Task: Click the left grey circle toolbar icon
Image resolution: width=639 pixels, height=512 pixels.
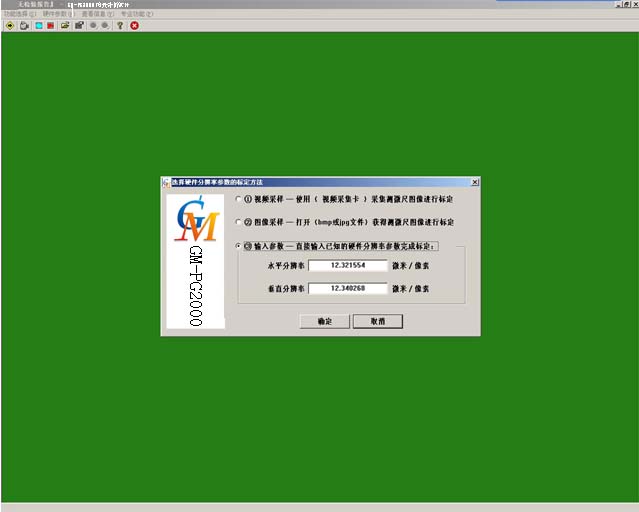Action: [x=93, y=25]
